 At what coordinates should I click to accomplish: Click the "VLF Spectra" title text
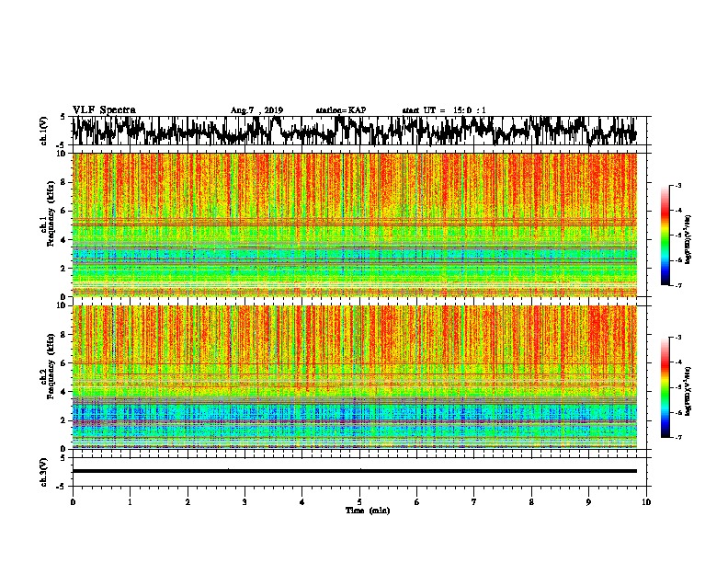[x=104, y=110]
